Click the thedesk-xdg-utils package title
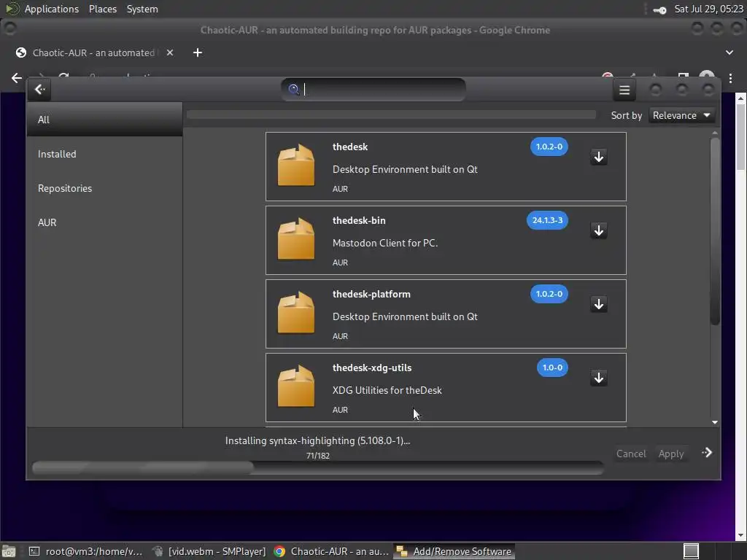The width and height of the screenshot is (747, 560). 371,367
